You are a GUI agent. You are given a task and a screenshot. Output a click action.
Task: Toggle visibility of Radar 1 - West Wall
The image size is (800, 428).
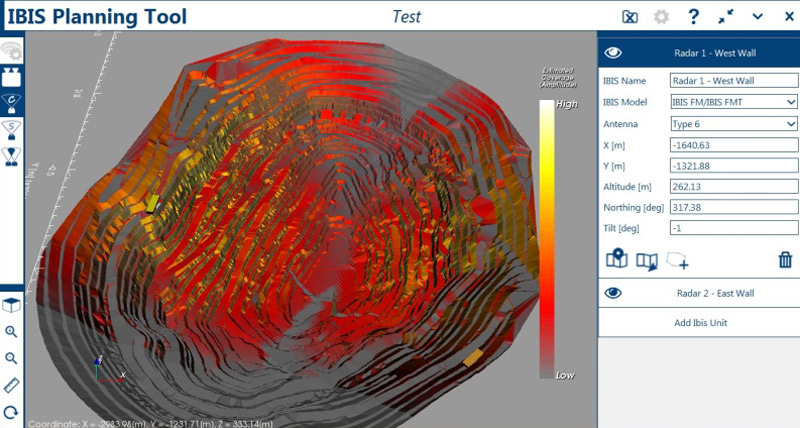[614, 53]
